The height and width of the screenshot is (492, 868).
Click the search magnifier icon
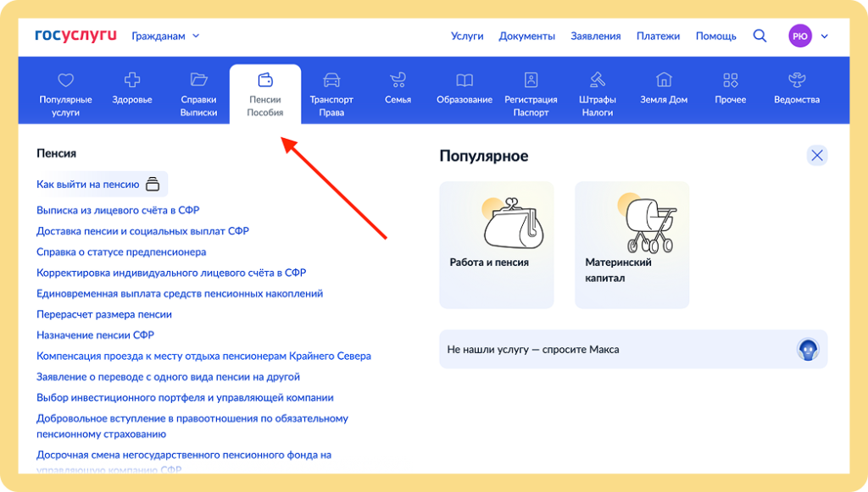tap(759, 36)
